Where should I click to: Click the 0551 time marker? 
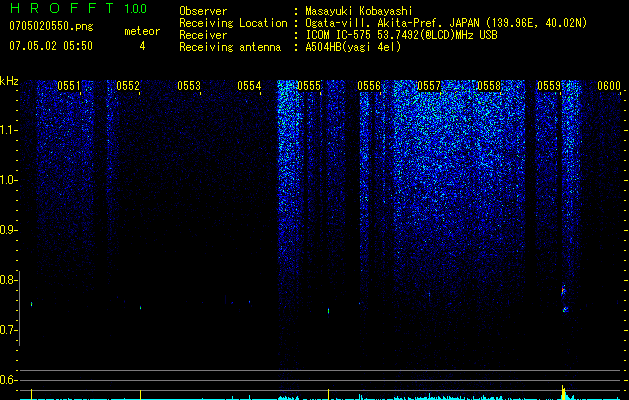69,86
